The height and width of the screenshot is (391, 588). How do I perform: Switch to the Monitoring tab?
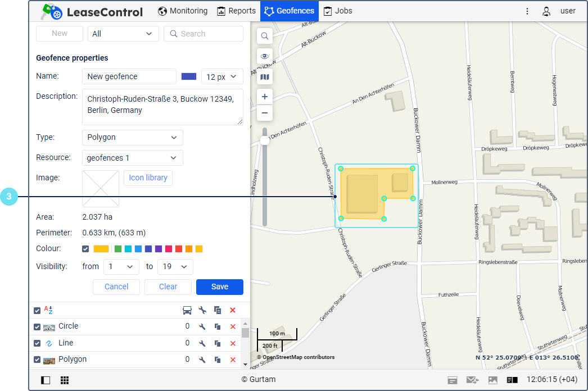(x=183, y=11)
